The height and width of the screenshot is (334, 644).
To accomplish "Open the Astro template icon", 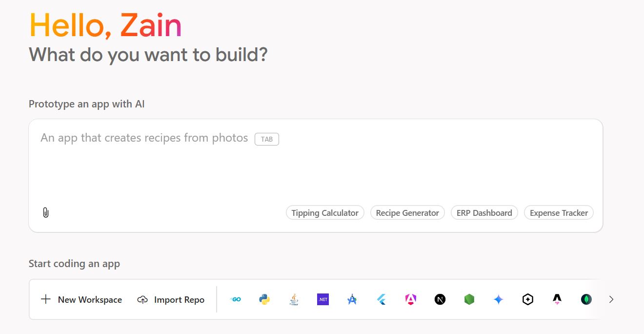I will 557,299.
